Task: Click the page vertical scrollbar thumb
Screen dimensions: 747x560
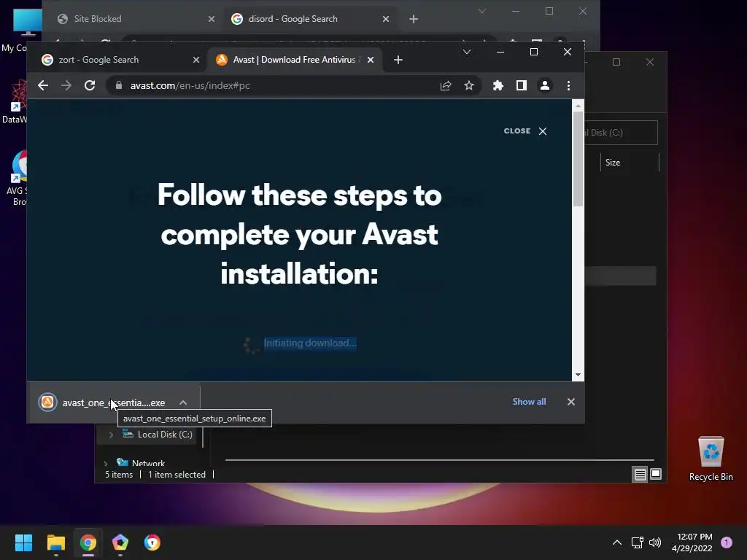Action: pos(578,158)
